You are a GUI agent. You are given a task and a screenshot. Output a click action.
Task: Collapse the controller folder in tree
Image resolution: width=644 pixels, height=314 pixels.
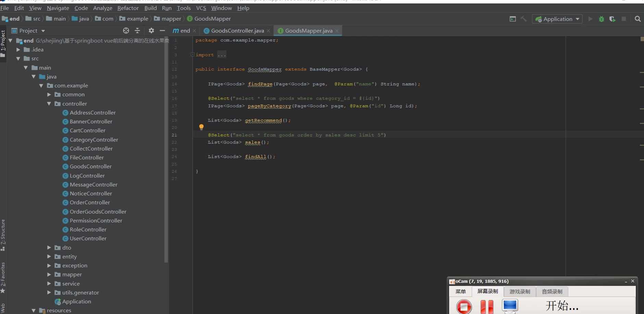49,104
